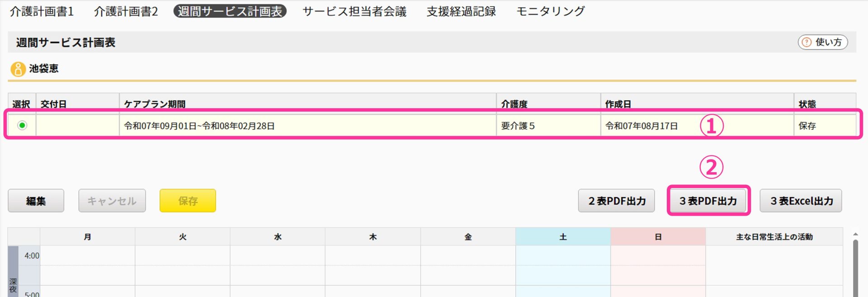
Task: Export using 2表PDF出力 button
Action: tap(616, 201)
